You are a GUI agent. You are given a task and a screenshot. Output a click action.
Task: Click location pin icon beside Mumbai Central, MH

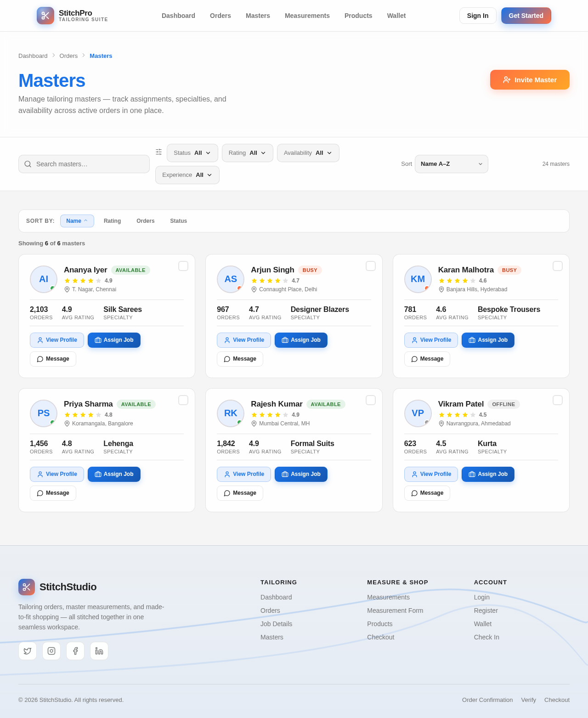[254, 424]
